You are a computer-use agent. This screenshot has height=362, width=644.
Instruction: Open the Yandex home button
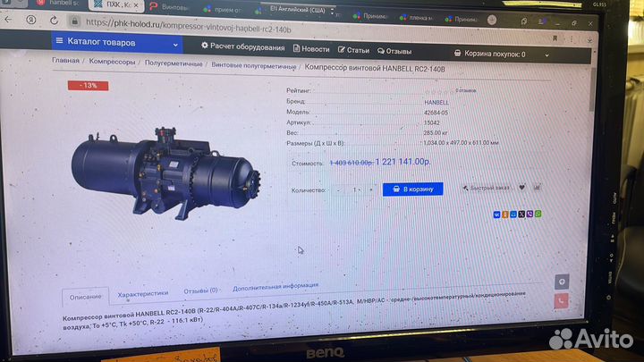click(30, 20)
